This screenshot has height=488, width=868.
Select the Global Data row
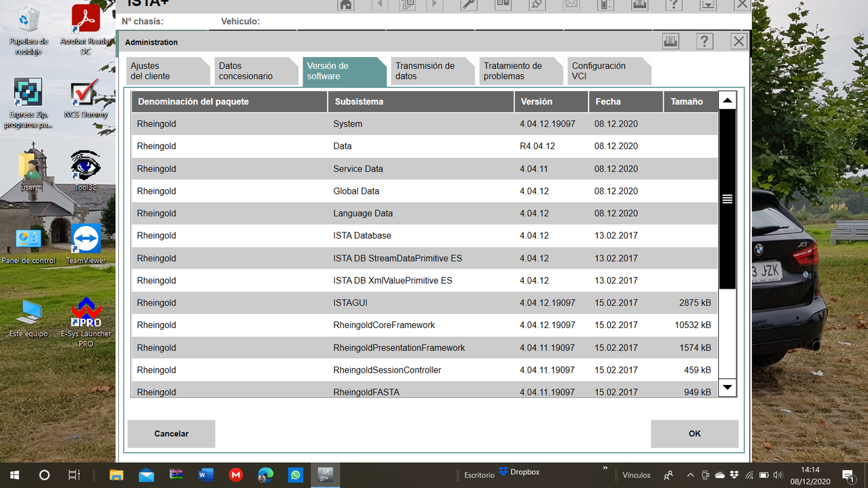click(x=425, y=191)
